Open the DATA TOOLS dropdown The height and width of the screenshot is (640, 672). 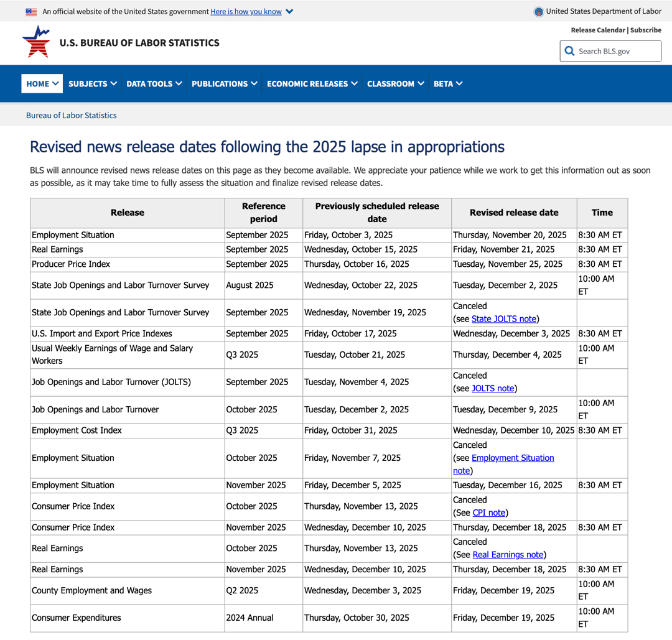pyautogui.click(x=153, y=83)
